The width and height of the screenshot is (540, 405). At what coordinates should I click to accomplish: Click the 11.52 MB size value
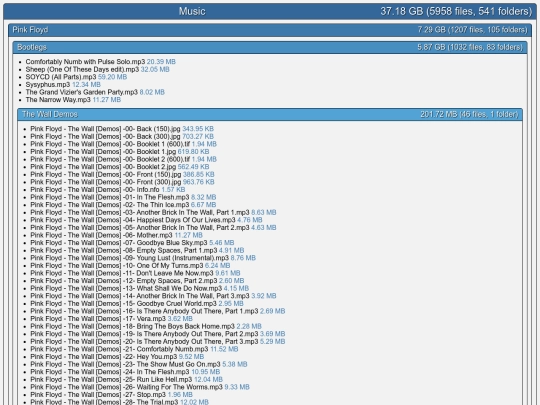tap(224, 349)
